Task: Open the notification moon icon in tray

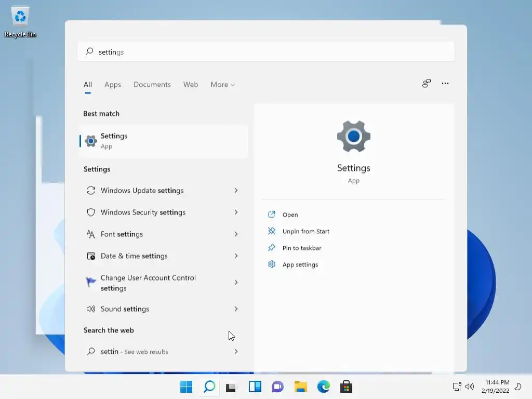Action: tap(518, 387)
